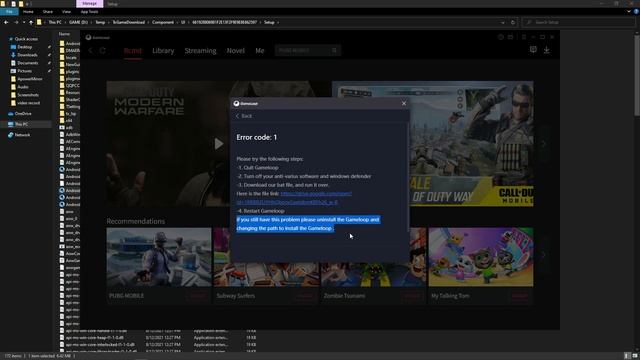640x360 pixels.
Task: Open Explorer help icon
Action: (636, 12)
